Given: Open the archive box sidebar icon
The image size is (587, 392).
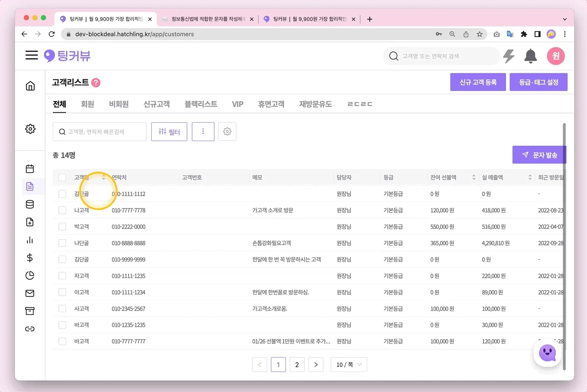Looking at the screenshot, I should [x=30, y=311].
